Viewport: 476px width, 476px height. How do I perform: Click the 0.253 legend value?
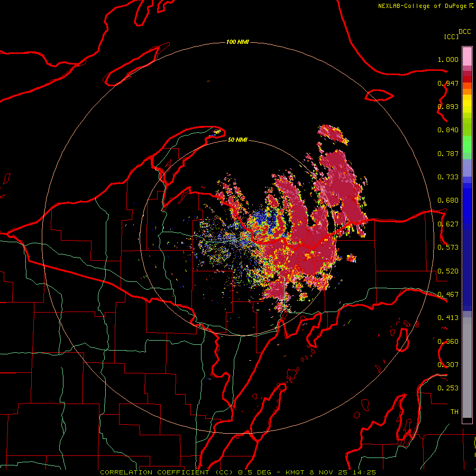coord(448,388)
